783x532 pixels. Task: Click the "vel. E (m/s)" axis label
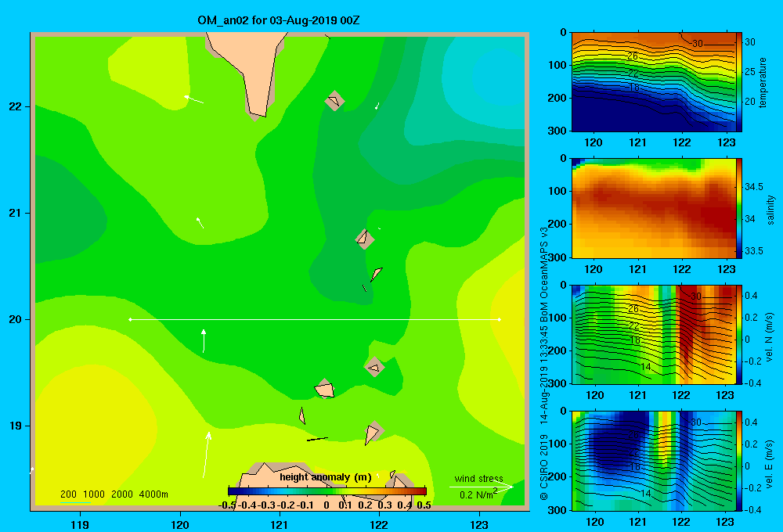[770, 462]
